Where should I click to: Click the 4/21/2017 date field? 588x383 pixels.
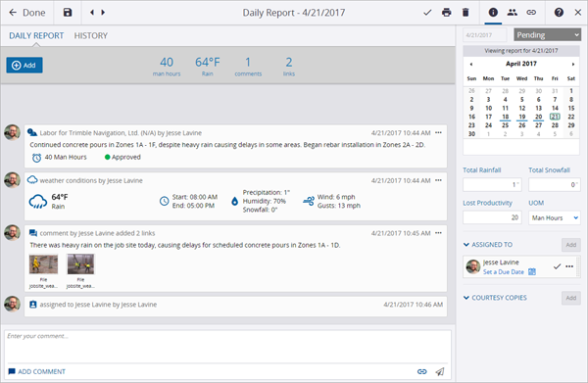(484, 35)
